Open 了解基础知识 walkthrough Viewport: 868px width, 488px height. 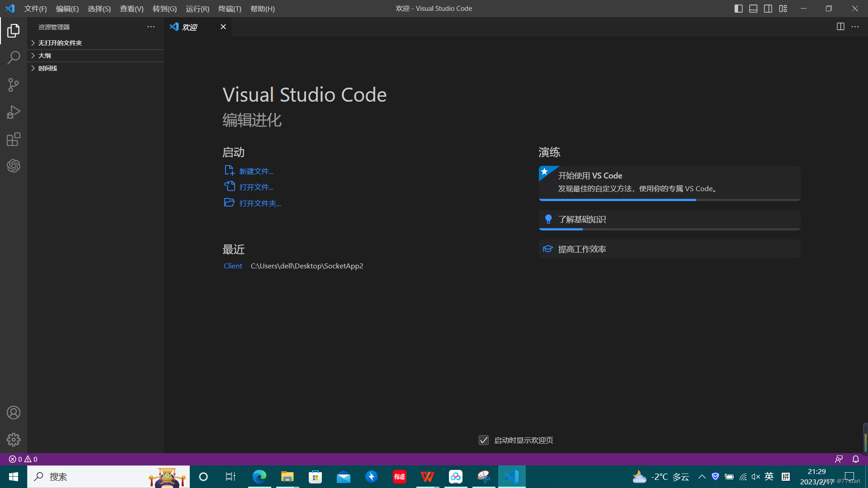coord(670,220)
